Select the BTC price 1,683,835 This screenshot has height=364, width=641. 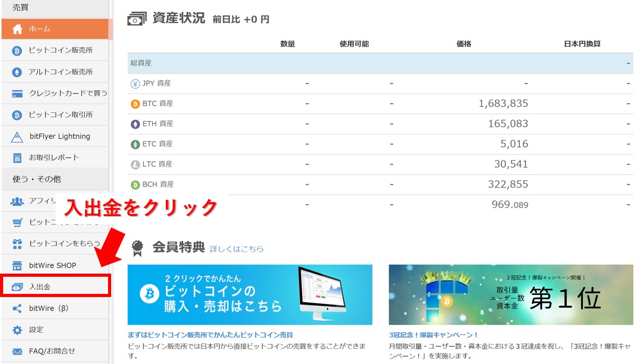503,104
